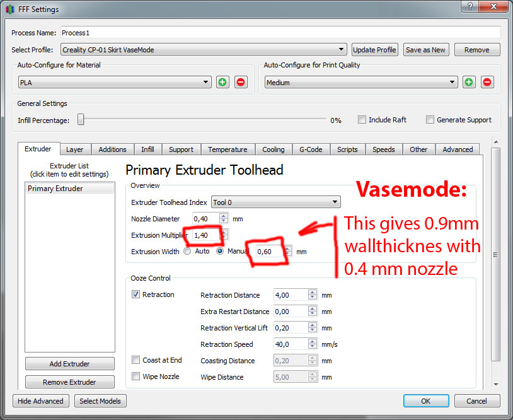The height and width of the screenshot is (420, 513).
Task: Click the settings panel scroll down arrow
Action: click(x=496, y=384)
